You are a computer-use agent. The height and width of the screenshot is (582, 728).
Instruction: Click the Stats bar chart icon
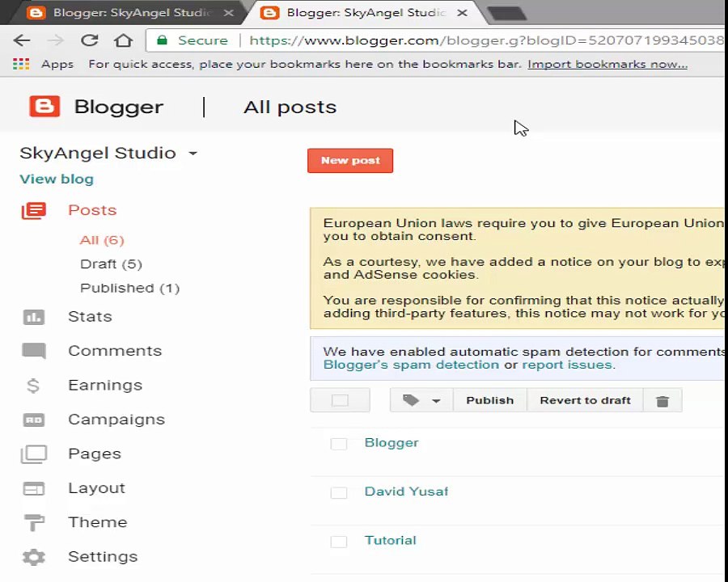click(x=33, y=317)
